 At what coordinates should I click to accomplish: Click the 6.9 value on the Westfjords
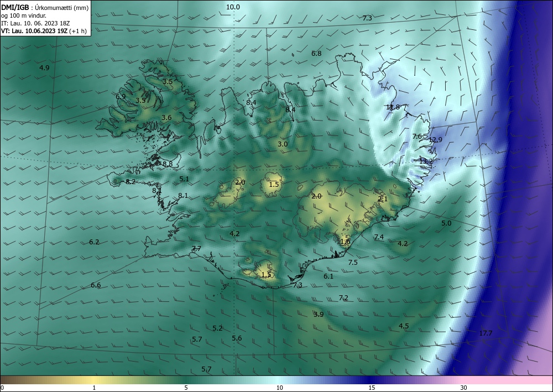[121, 96]
